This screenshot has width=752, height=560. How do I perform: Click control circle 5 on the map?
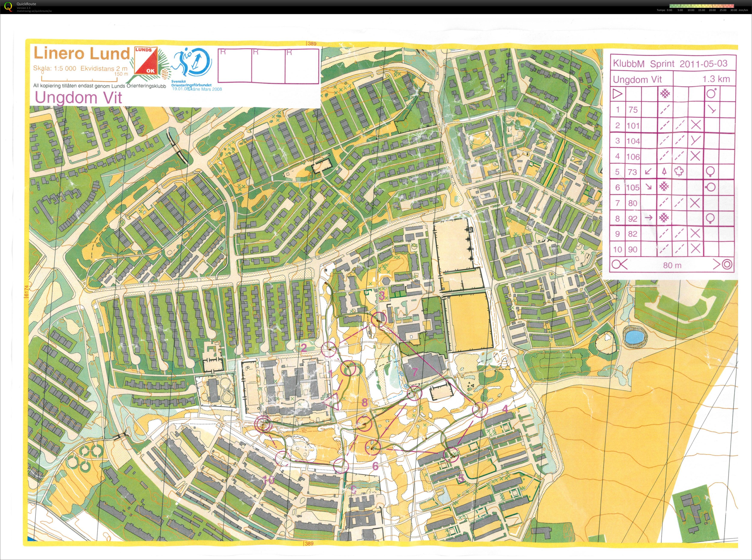[451, 455]
